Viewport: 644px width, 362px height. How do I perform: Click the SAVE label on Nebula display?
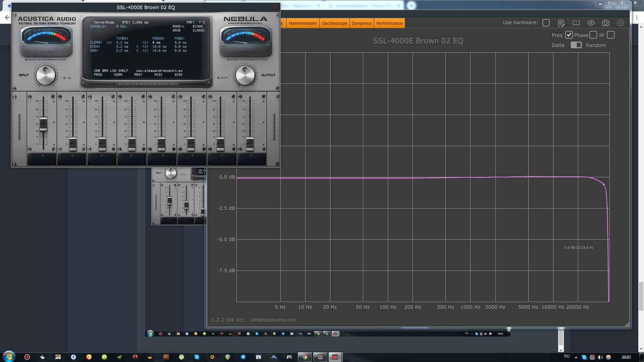(x=176, y=31)
